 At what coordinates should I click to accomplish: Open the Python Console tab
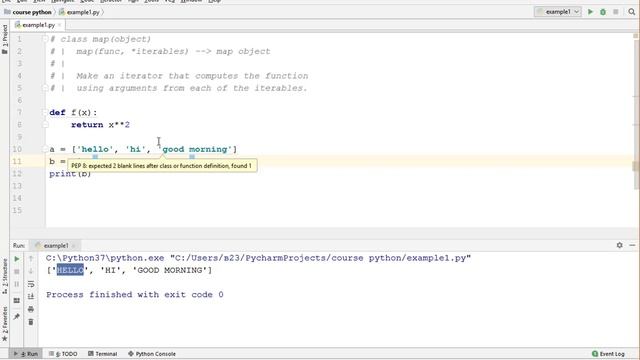[152, 354]
